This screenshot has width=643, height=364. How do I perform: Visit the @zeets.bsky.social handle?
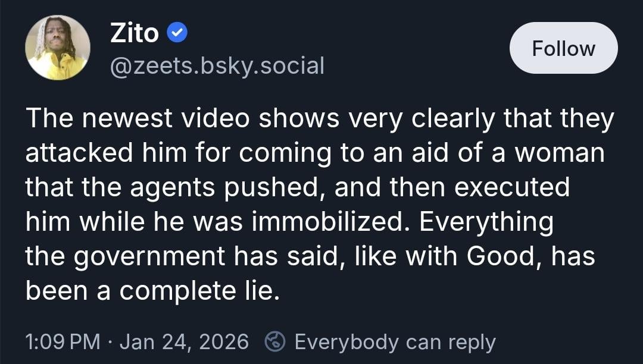pyautogui.click(x=217, y=65)
